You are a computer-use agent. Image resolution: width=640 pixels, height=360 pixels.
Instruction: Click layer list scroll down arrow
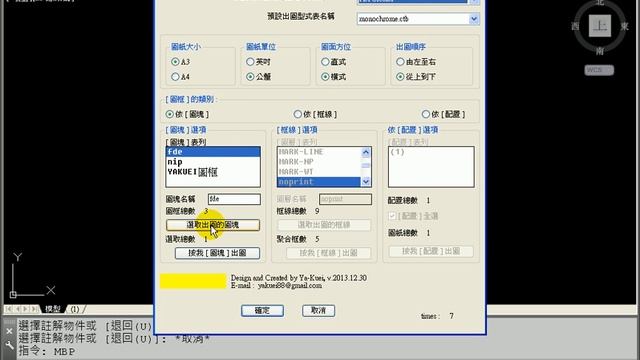(366, 182)
